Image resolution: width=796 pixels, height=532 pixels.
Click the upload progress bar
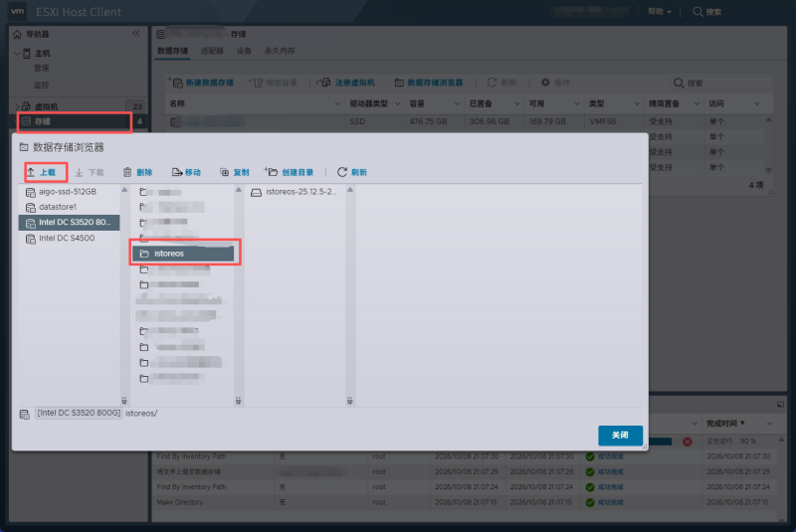click(x=661, y=442)
